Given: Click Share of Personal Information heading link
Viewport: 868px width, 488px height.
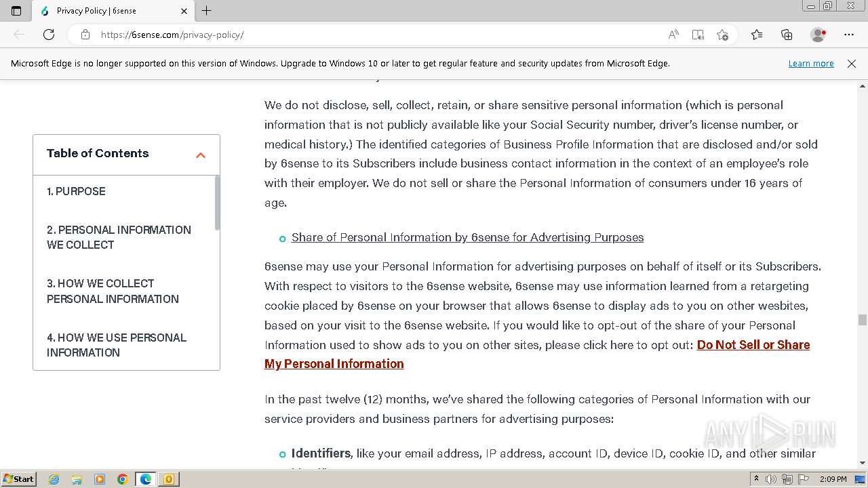Looking at the screenshot, I should coord(467,237).
